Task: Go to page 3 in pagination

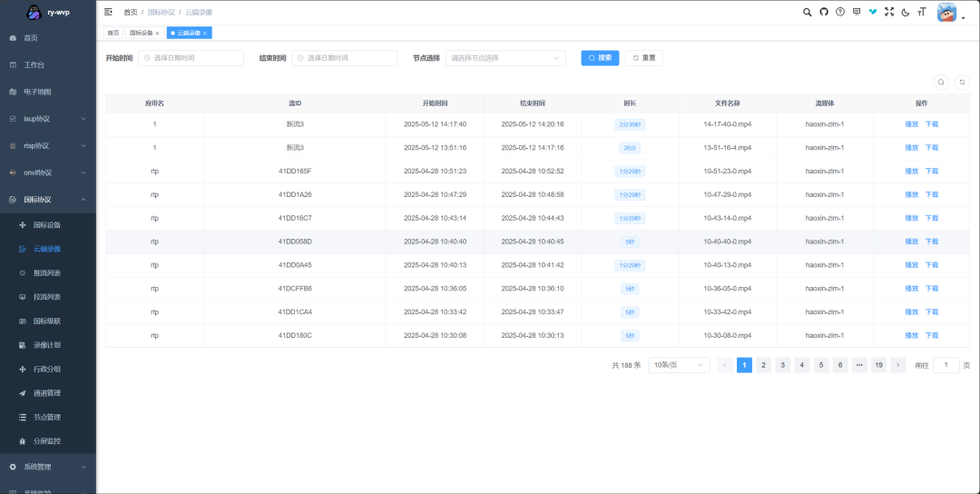Action: point(782,365)
